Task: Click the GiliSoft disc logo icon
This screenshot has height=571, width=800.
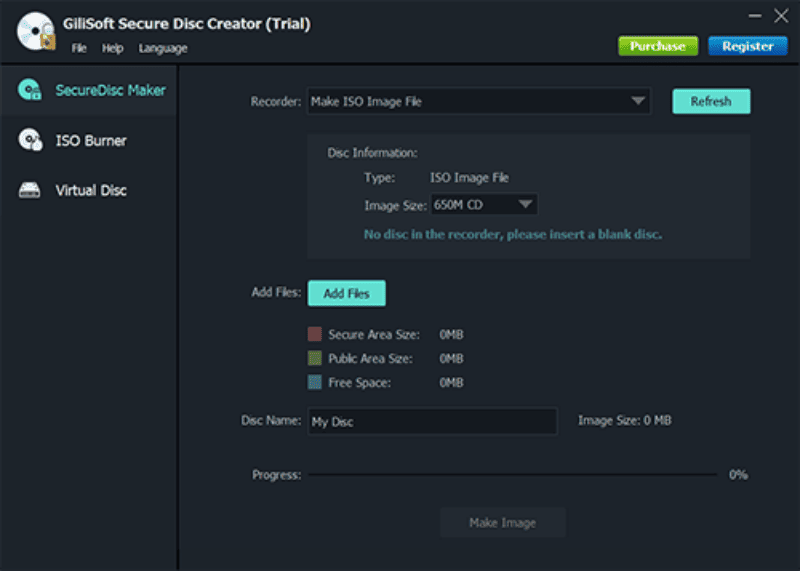Action: coord(36,32)
